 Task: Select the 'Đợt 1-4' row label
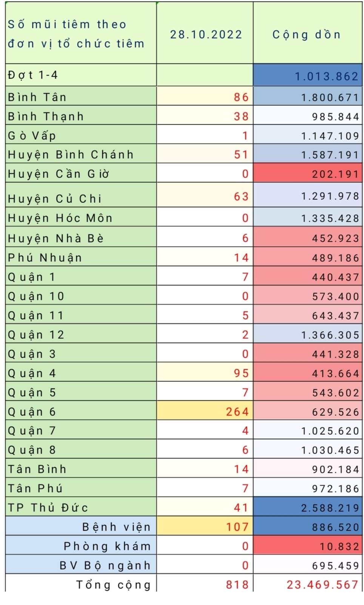tap(33, 75)
